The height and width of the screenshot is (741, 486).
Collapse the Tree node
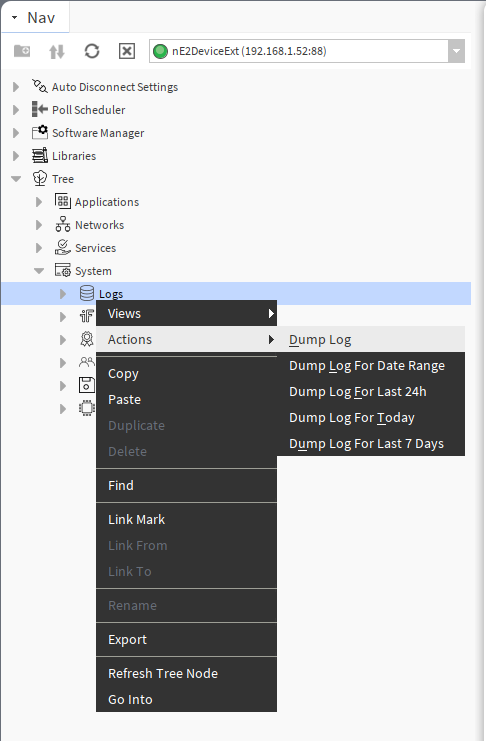point(16,179)
